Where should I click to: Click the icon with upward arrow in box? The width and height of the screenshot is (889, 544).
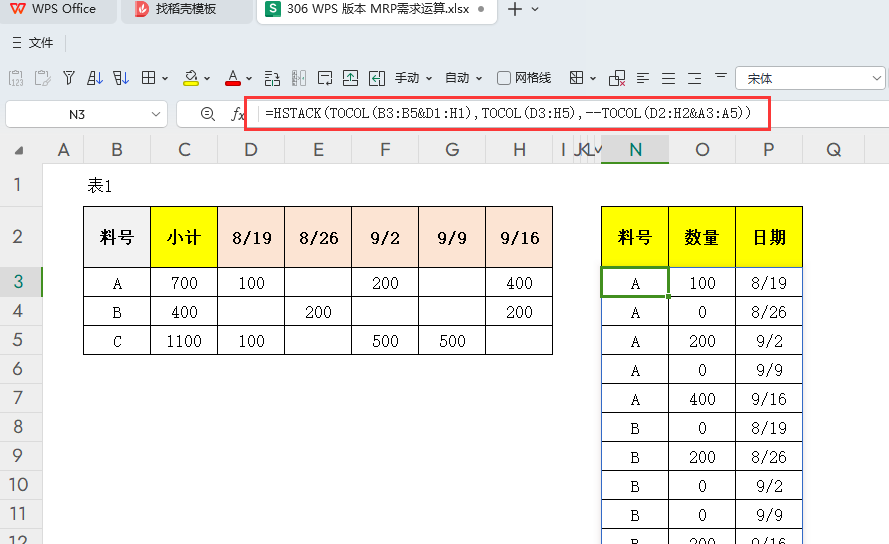tap(350, 78)
